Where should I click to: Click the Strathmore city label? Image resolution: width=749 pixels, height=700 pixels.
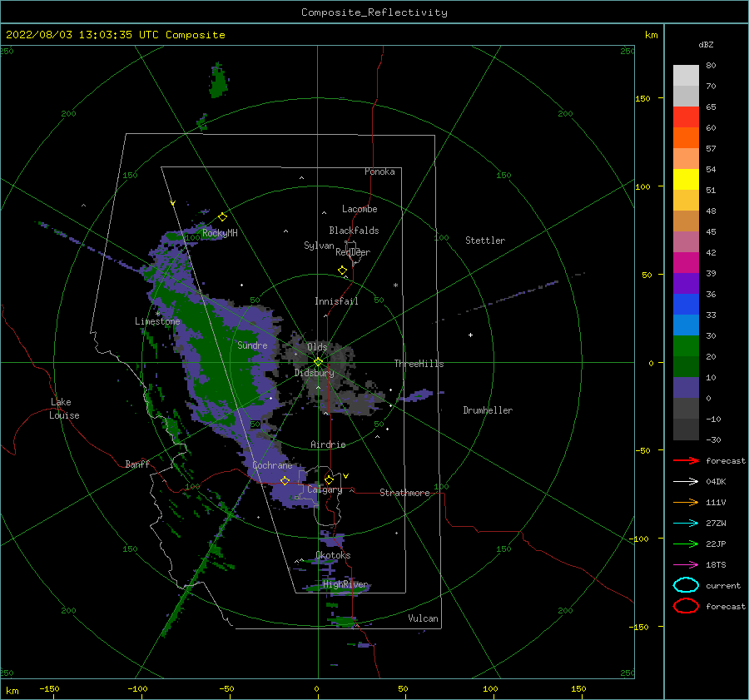404,493
